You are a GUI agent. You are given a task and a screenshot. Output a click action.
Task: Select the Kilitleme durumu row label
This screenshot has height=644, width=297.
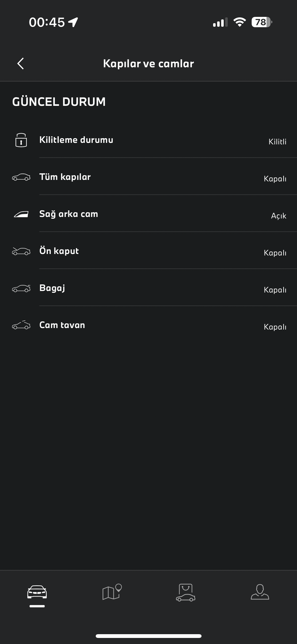click(76, 140)
